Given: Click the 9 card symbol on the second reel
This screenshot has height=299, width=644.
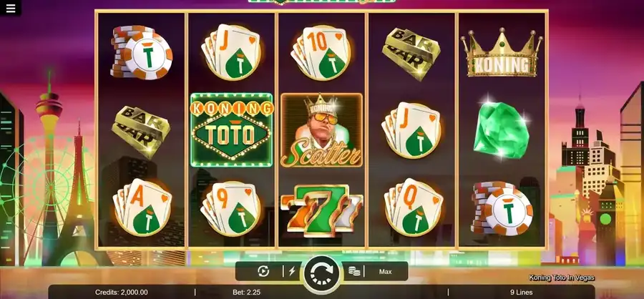Looking at the screenshot, I should click(x=231, y=209).
